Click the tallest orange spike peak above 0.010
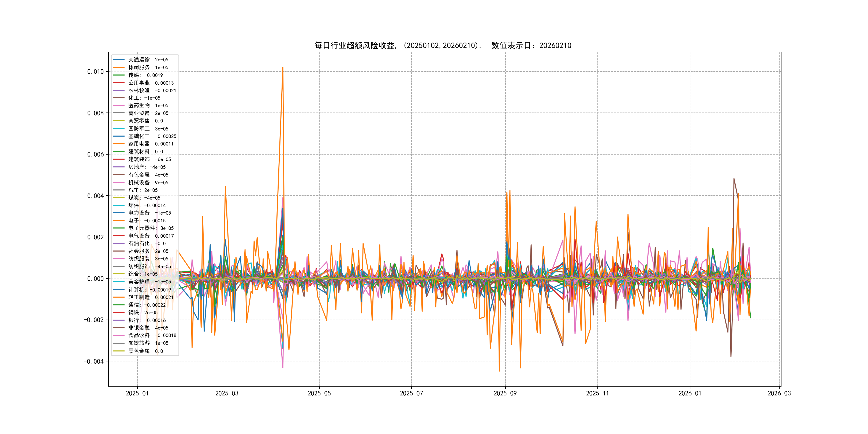The width and height of the screenshot is (868, 434). (283, 68)
